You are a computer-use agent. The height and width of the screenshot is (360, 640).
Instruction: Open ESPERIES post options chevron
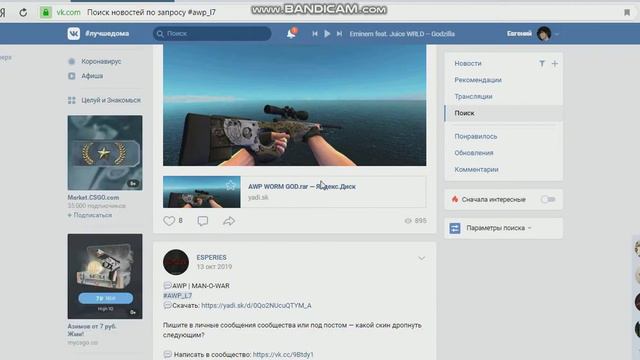(x=422, y=258)
